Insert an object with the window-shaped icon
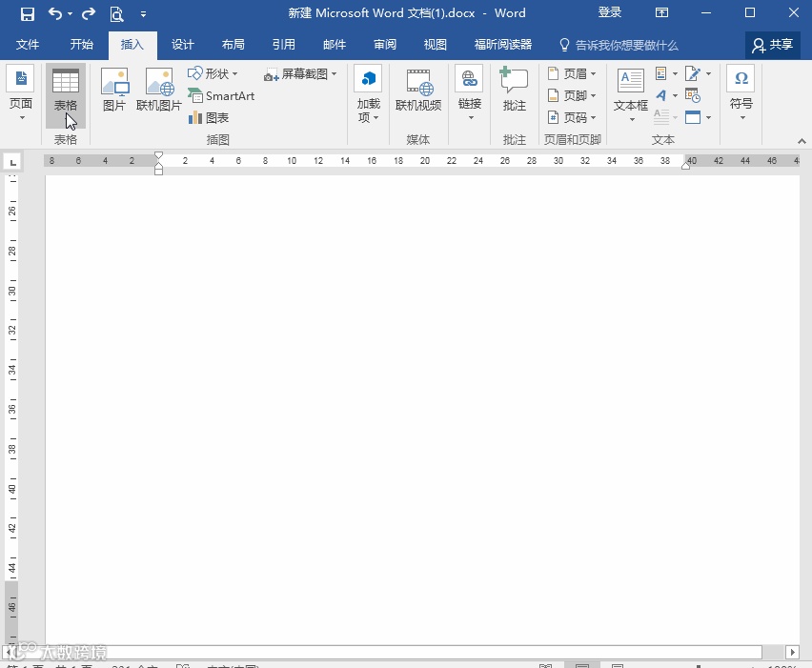The width and height of the screenshot is (812, 668). point(692,117)
